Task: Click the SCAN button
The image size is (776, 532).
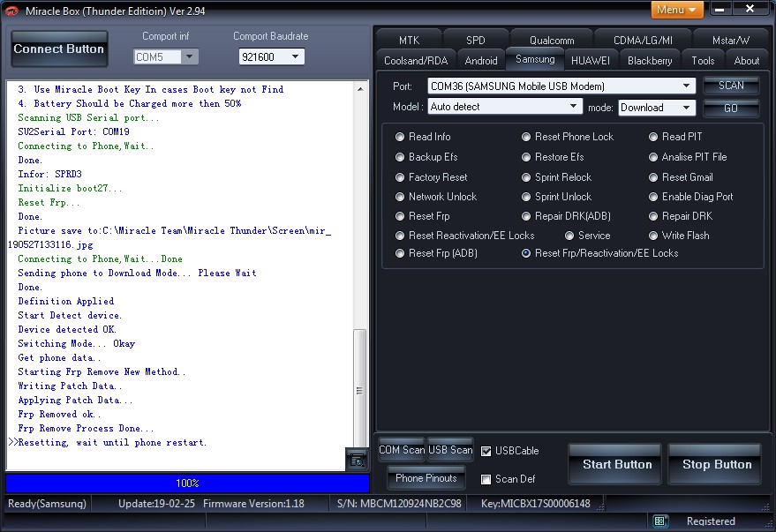Action: tap(731, 86)
